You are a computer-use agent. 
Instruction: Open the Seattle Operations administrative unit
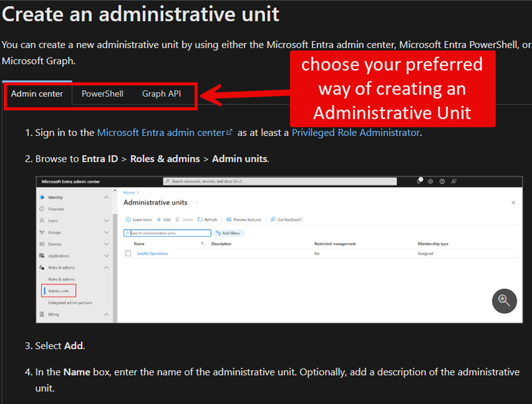pos(152,253)
